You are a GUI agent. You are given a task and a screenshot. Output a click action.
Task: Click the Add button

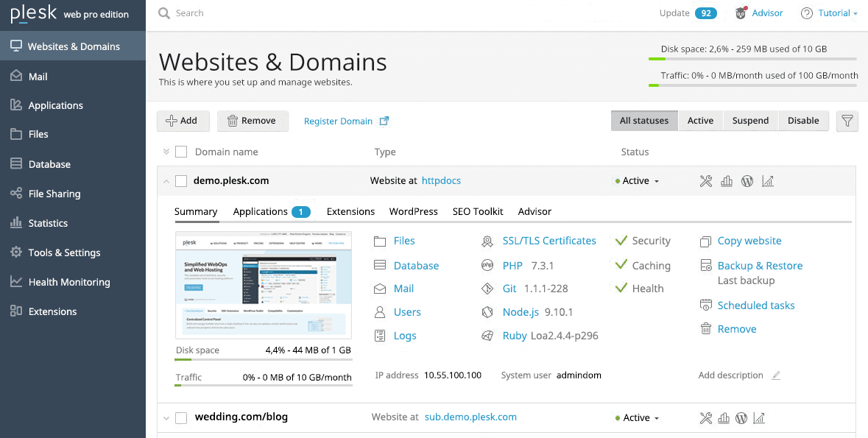pos(183,121)
